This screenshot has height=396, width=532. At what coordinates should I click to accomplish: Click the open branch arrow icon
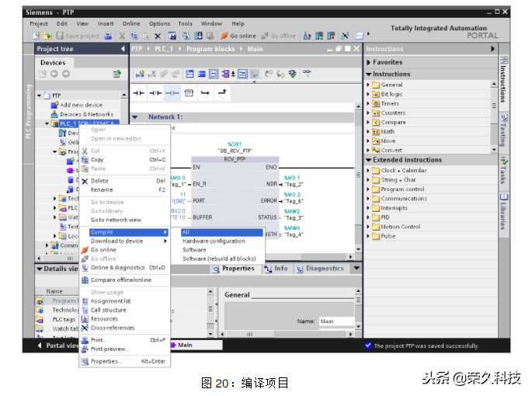205,92
